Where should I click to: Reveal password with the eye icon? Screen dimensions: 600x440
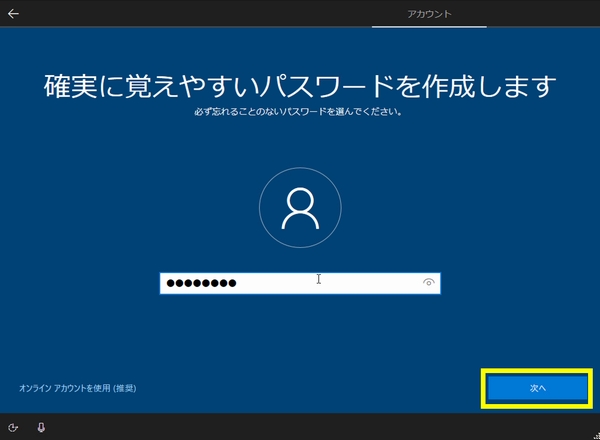point(429,282)
